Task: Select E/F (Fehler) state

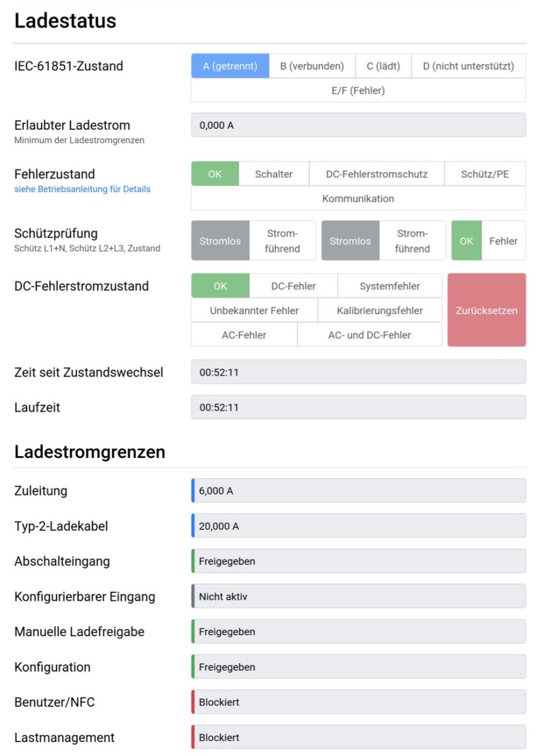Action: coord(358,91)
